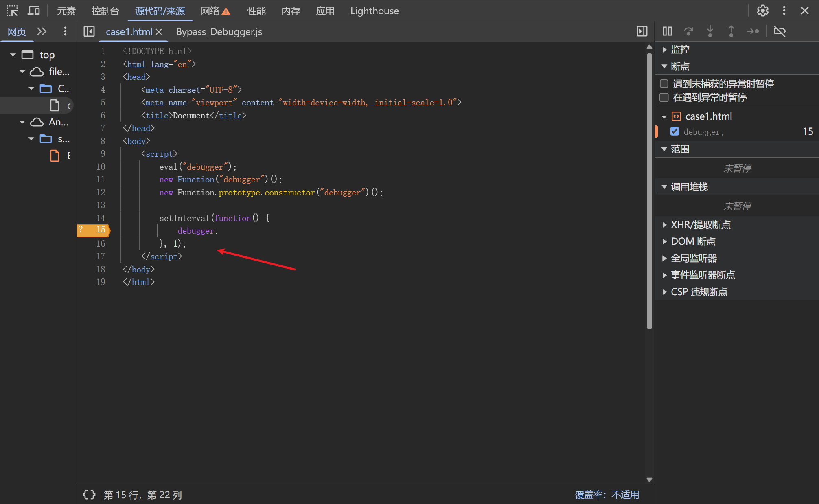
Task: Pause script execution
Action: 667,31
